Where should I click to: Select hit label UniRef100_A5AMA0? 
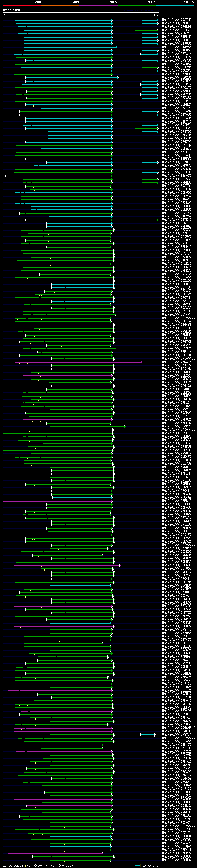177,860
